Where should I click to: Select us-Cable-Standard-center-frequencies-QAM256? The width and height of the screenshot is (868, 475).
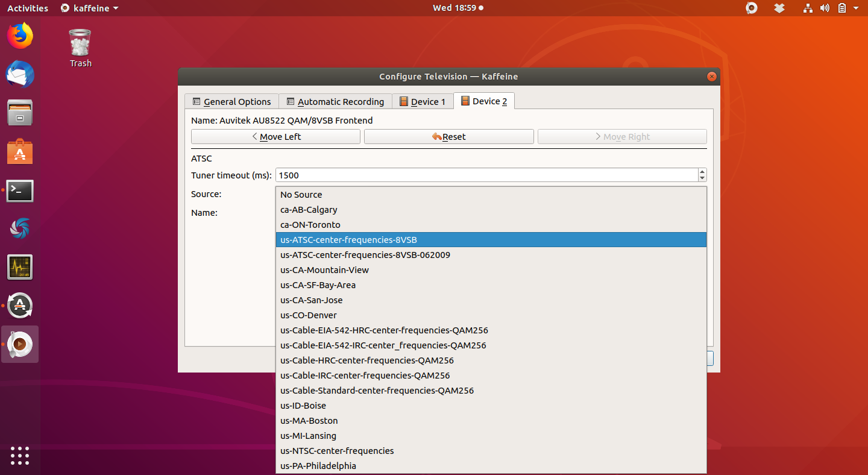pos(491,391)
